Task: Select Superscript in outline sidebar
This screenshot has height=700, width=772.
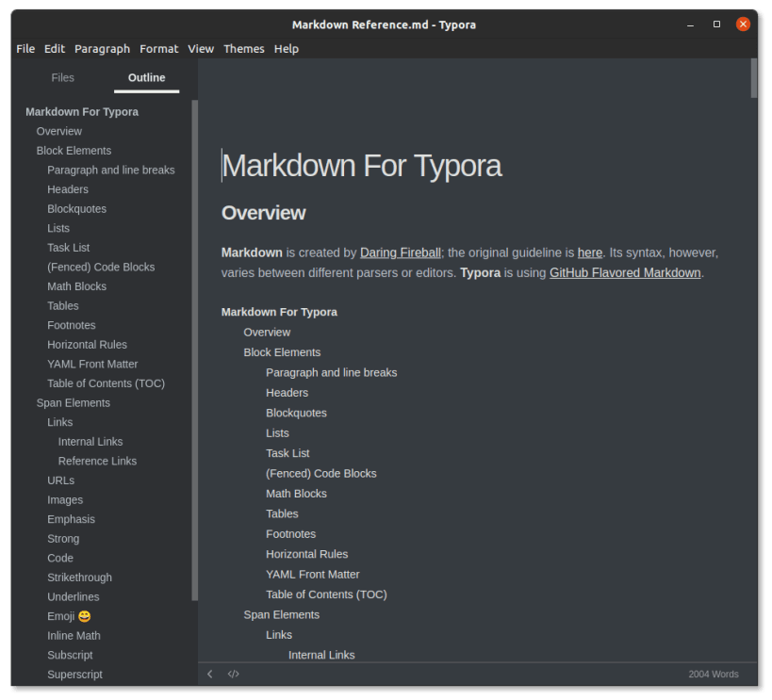Action: click(74, 675)
